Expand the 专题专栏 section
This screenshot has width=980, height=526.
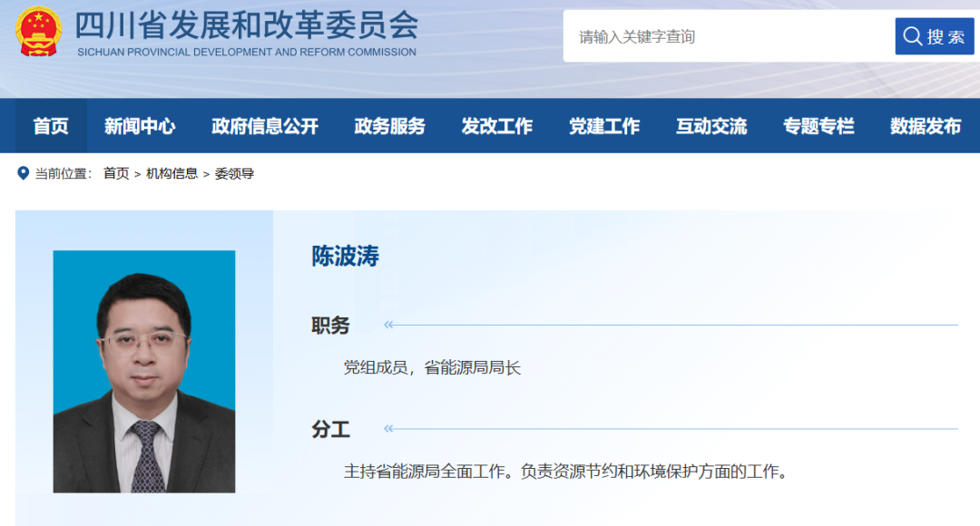pos(817,126)
